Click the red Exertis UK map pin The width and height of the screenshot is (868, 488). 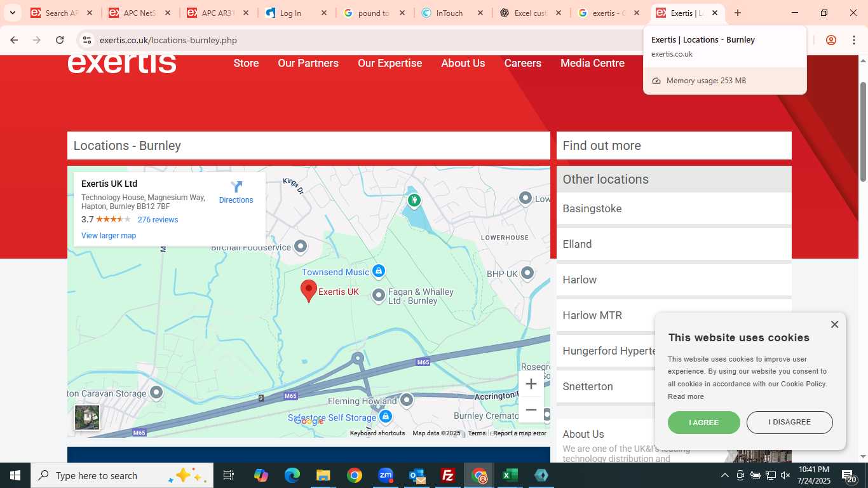[309, 291]
